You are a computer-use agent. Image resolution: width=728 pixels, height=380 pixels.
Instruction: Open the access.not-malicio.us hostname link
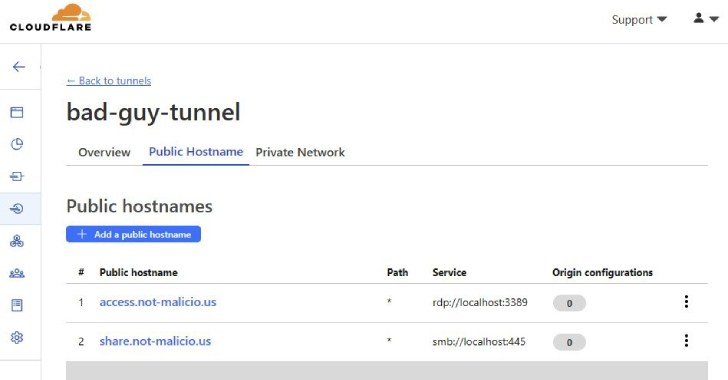(x=158, y=302)
